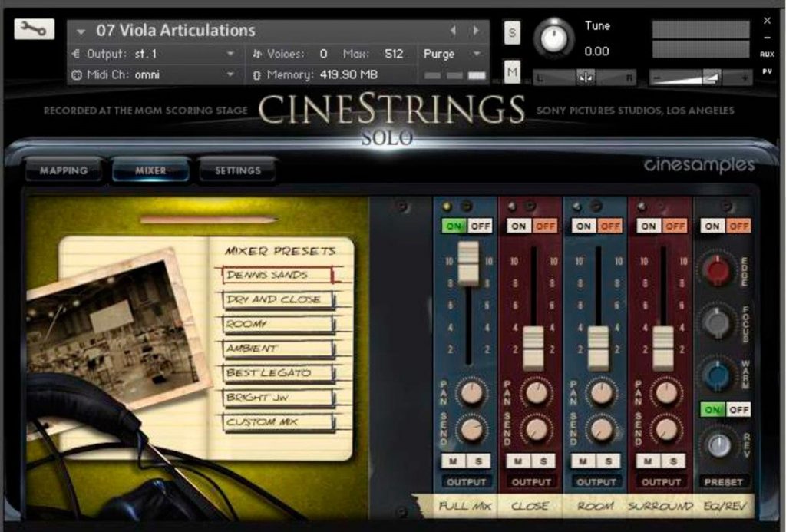
Task: Solo the instrument with the S button
Action: [512, 33]
